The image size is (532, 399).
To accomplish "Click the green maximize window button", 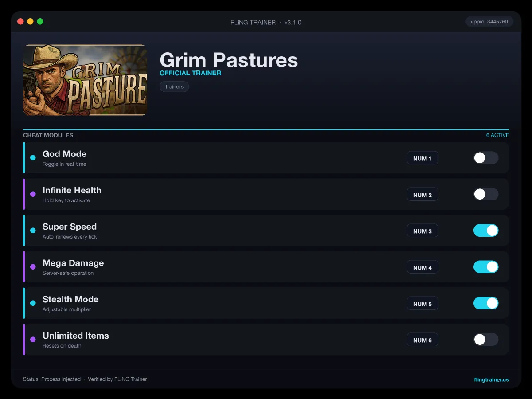I will (x=40, y=21).
